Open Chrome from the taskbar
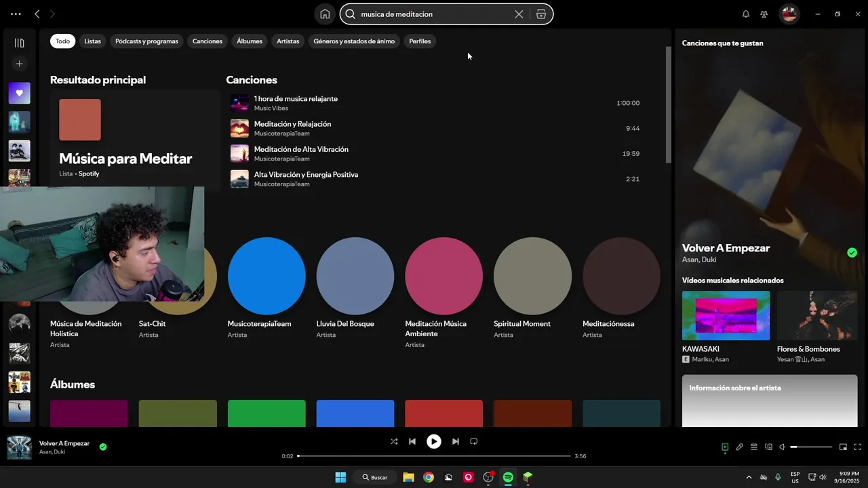The width and height of the screenshot is (868, 488). click(x=429, y=477)
